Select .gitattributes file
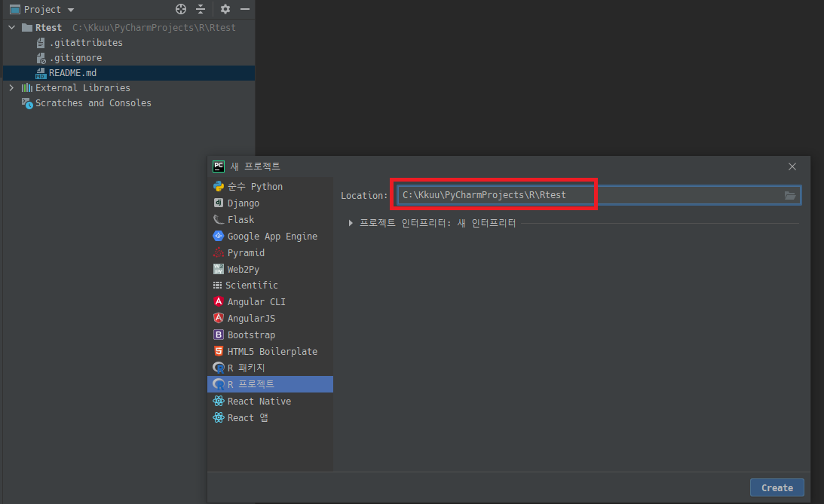Viewport: 824px width, 504px height. (x=86, y=42)
